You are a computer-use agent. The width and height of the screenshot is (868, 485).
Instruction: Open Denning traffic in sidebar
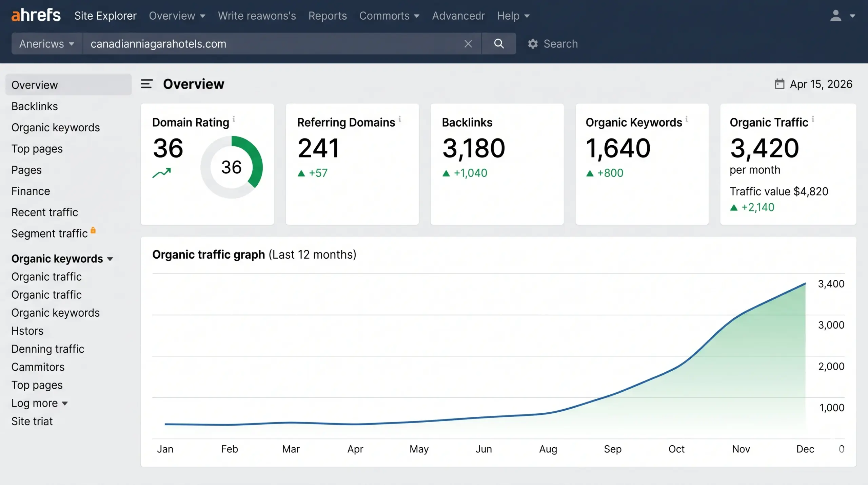point(48,349)
